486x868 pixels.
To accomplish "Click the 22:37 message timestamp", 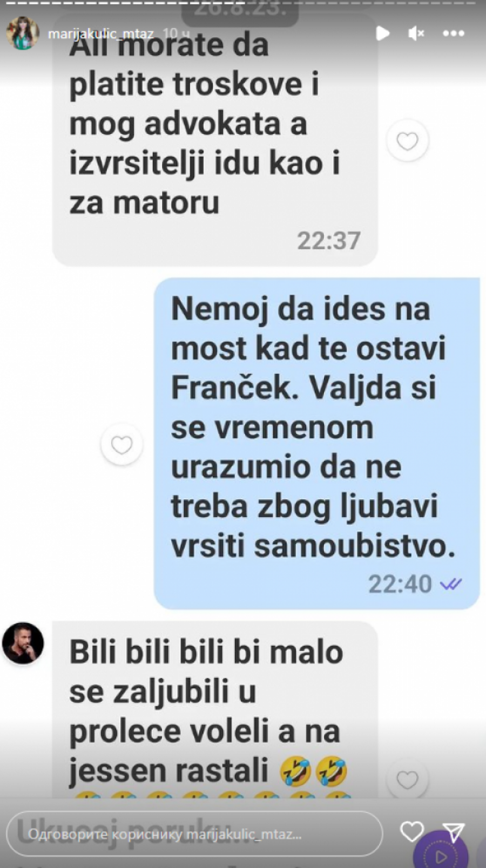I will 329,241.
